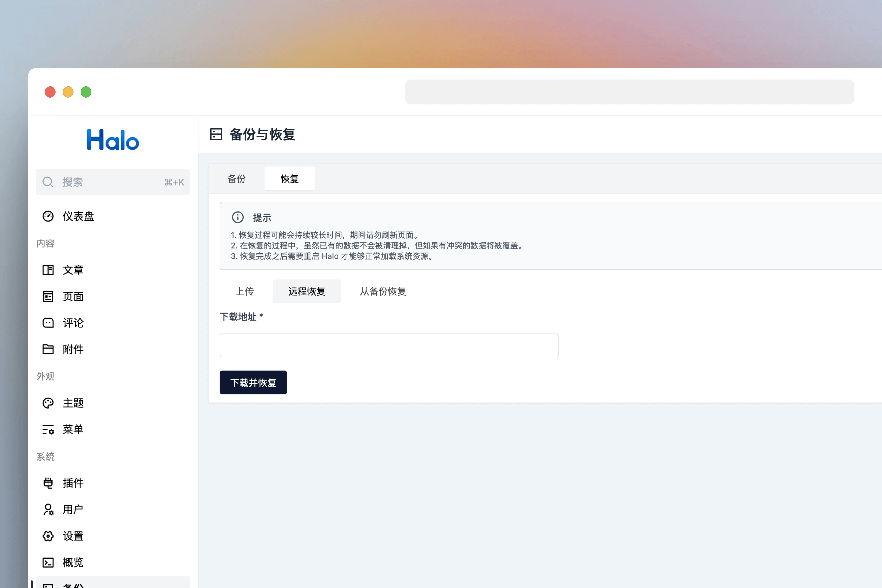Click the 下载并恢复 button
This screenshot has width=882, height=588.
[x=253, y=382]
